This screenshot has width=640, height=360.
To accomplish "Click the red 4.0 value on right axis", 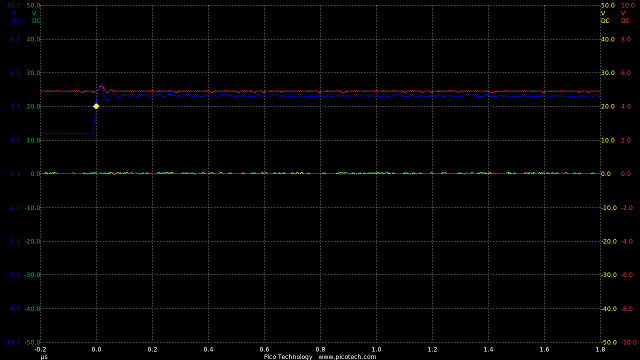I will [626, 107].
